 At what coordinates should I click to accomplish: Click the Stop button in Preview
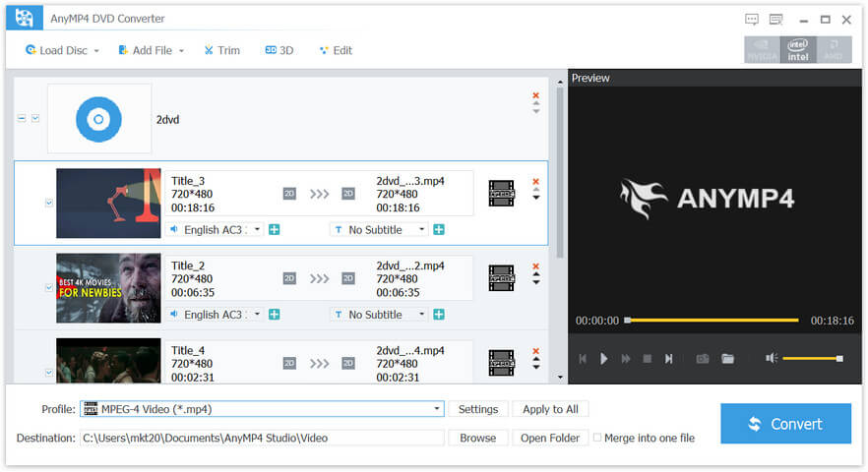point(647,359)
